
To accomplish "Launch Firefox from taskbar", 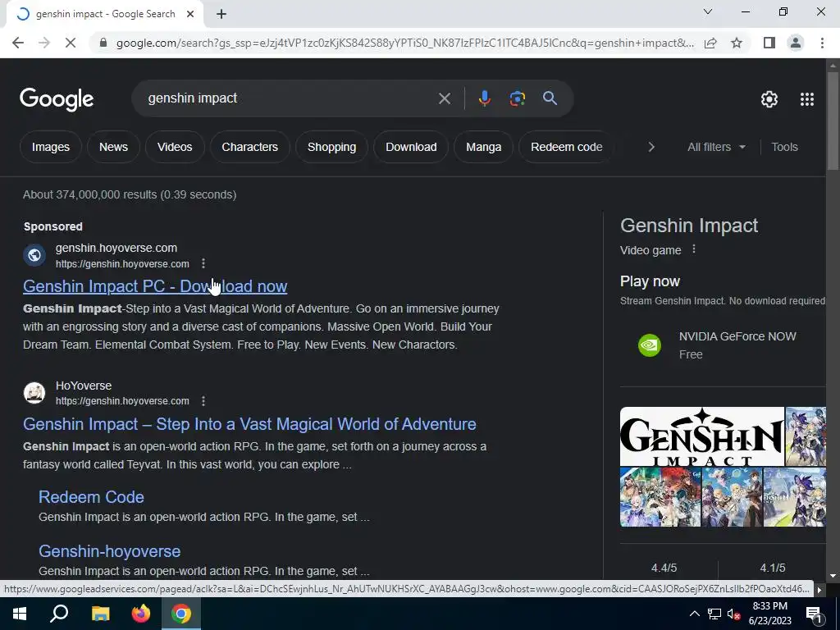I will (x=141, y=614).
